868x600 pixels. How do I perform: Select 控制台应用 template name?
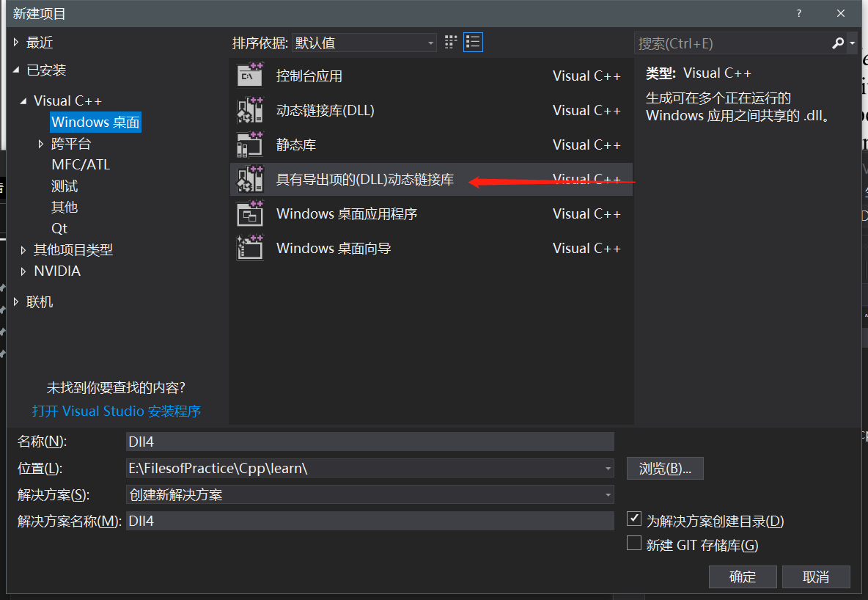[309, 76]
